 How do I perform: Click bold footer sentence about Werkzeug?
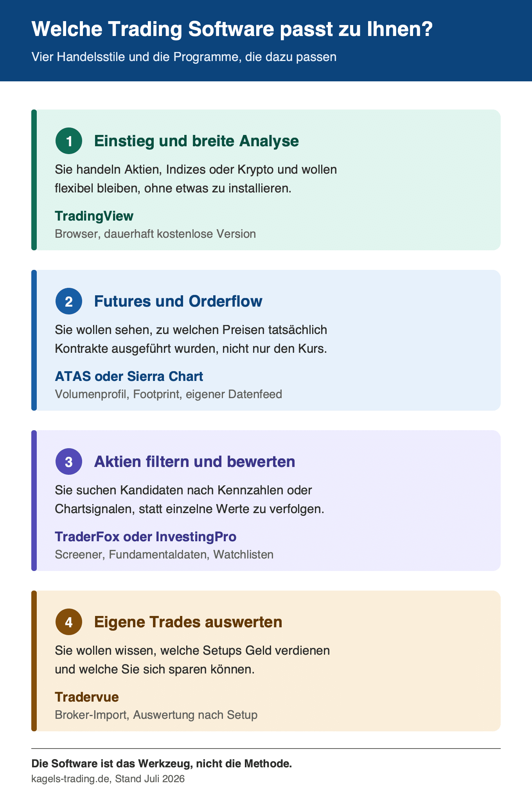[162, 763]
